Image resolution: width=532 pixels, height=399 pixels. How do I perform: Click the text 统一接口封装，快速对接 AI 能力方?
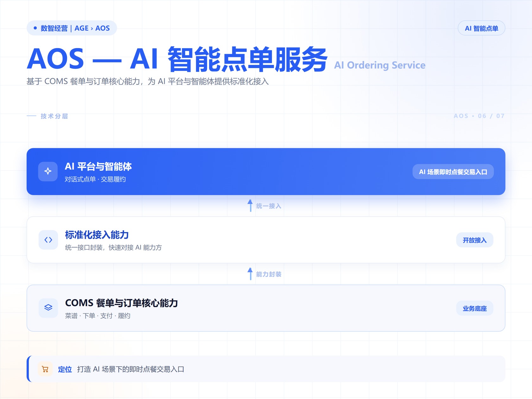tap(113, 247)
